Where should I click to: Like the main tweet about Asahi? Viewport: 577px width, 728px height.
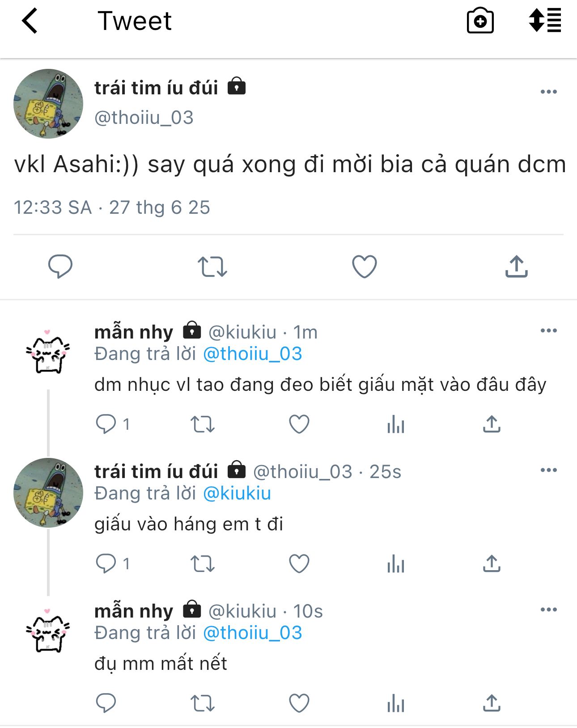365,267
